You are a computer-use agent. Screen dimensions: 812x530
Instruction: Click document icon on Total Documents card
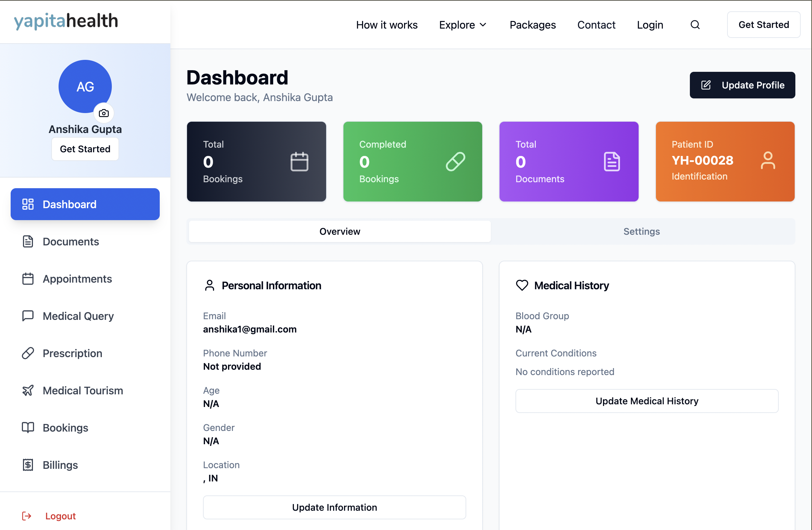click(612, 161)
